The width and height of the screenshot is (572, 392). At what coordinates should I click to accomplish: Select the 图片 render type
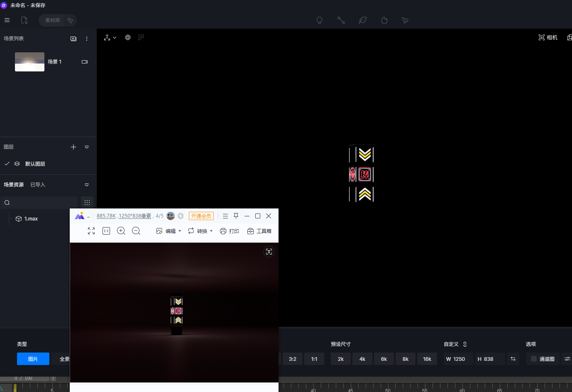pos(33,359)
